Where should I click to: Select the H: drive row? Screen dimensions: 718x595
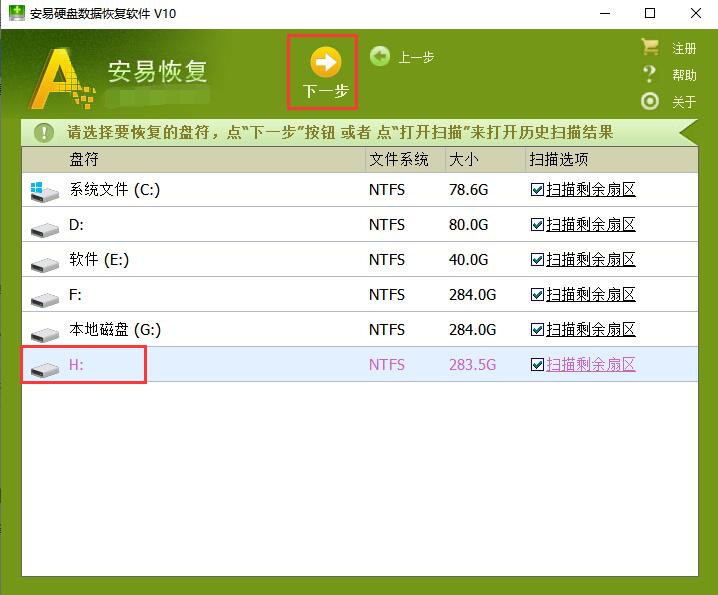(360, 365)
